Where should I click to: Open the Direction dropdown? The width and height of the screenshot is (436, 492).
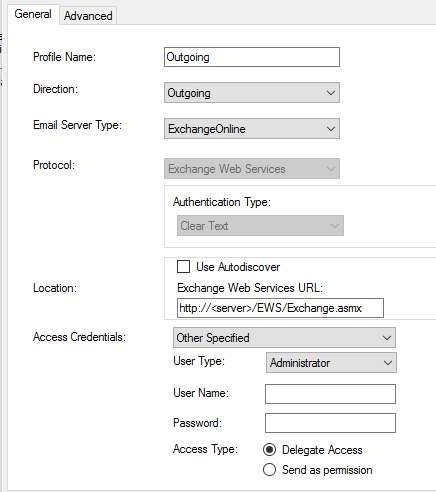(x=252, y=93)
